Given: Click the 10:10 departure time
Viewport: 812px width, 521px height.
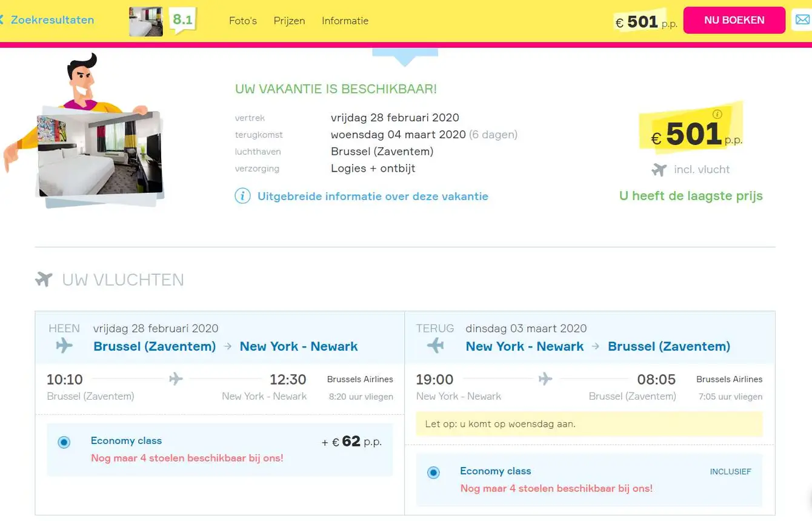Looking at the screenshot, I should click(65, 380).
